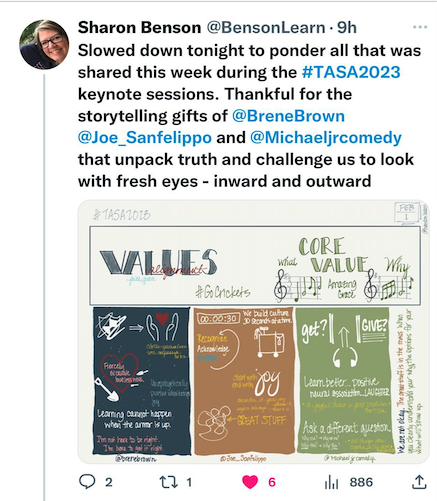
Task: Click the vertical thread line below avatar
Action: pos(44,287)
